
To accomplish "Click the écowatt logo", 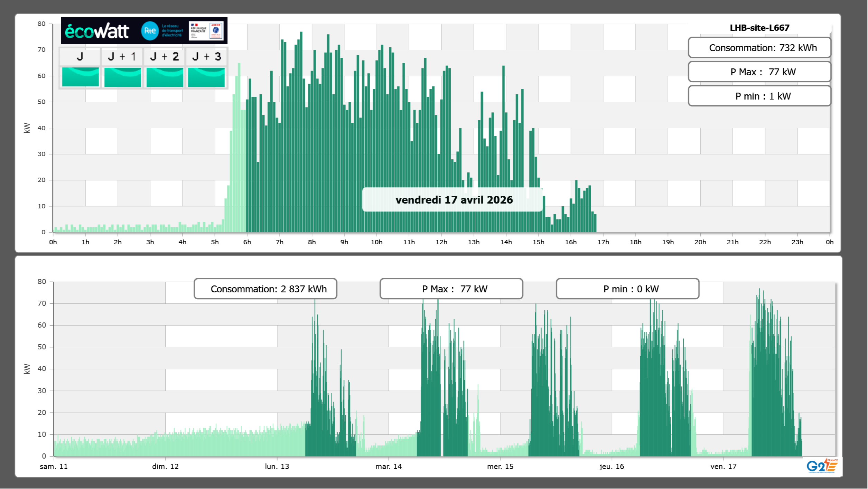I will (x=97, y=31).
